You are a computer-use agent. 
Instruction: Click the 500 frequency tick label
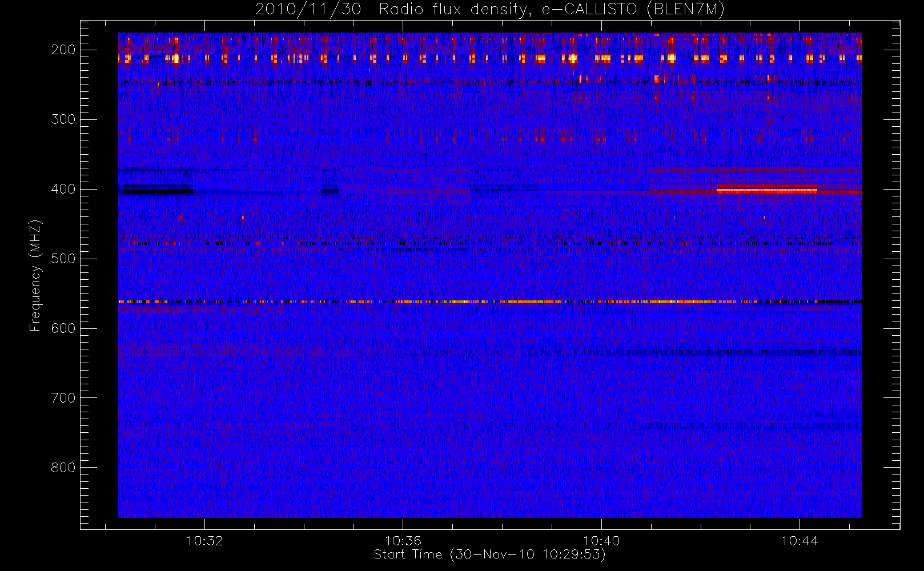point(63,259)
